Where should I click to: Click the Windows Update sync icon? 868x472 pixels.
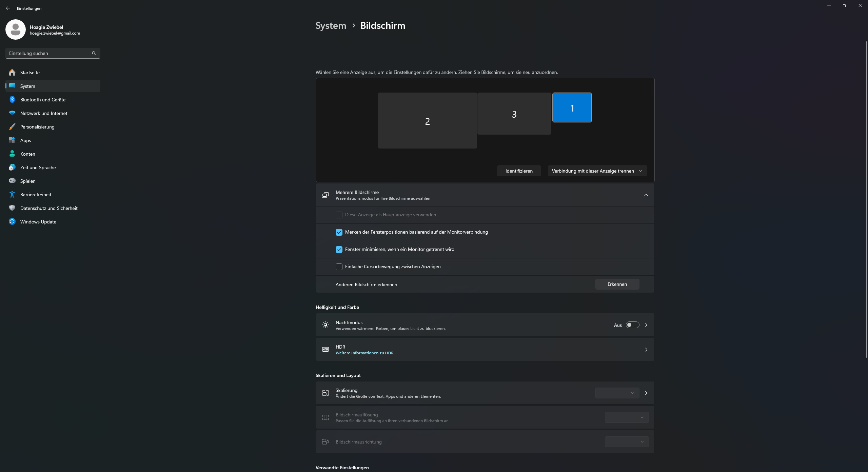coord(12,221)
